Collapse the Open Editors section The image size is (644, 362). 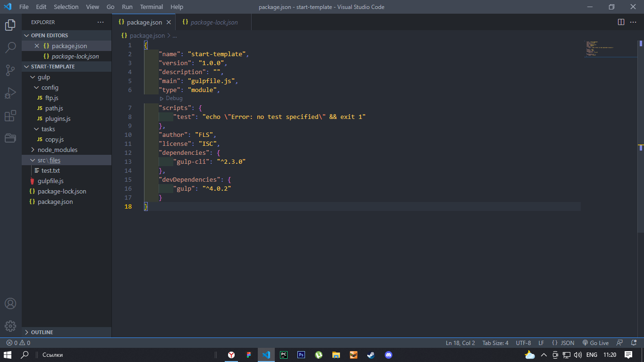point(67,35)
